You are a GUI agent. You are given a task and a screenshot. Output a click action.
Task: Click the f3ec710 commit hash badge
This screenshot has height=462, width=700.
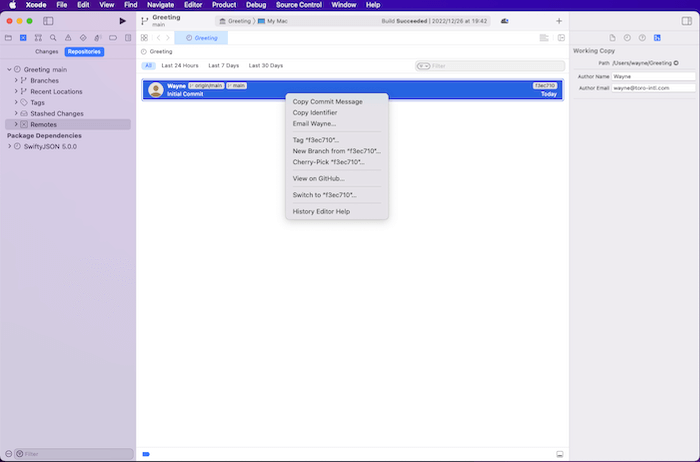545,86
